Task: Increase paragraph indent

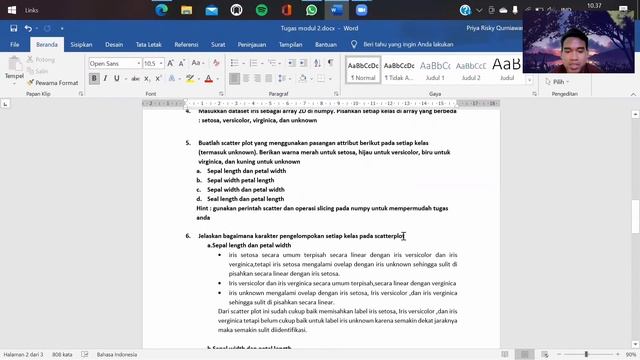Action: click(x=303, y=63)
